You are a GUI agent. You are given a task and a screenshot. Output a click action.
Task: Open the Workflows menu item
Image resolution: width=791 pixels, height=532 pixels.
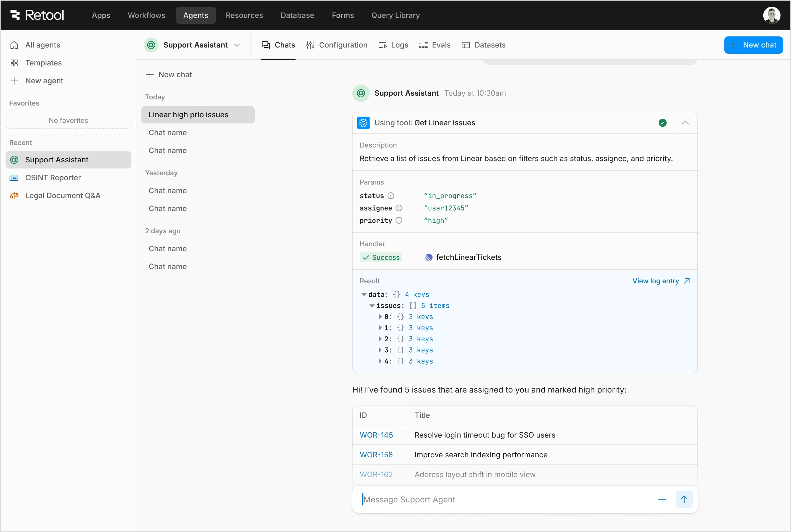pos(147,15)
